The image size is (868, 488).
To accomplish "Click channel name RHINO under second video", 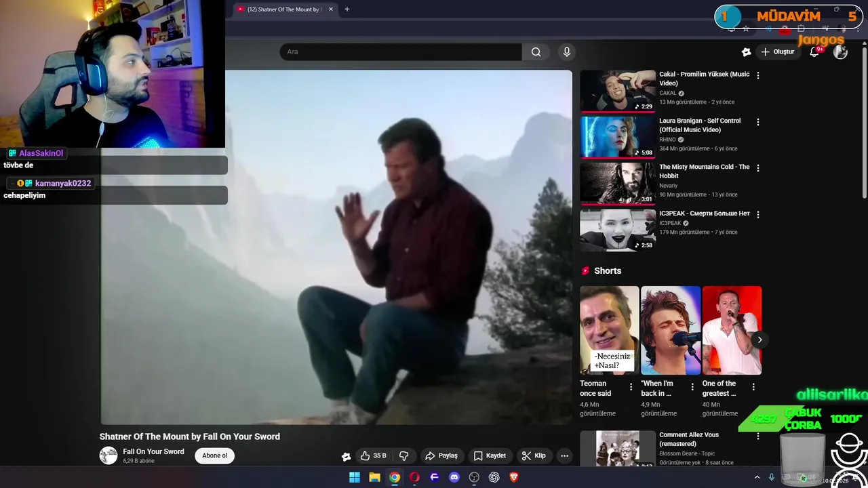I will (668, 140).
